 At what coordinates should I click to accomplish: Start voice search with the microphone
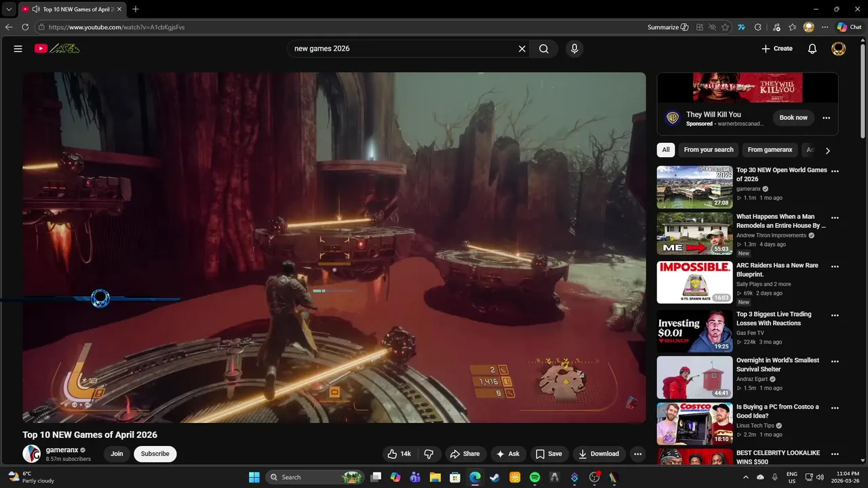coord(574,49)
